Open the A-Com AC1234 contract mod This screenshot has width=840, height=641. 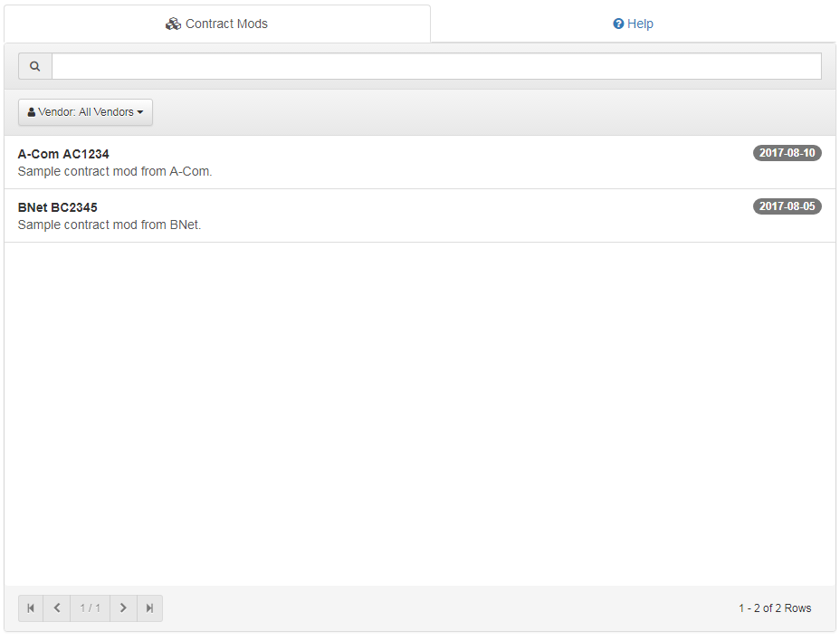pos(63,154)
